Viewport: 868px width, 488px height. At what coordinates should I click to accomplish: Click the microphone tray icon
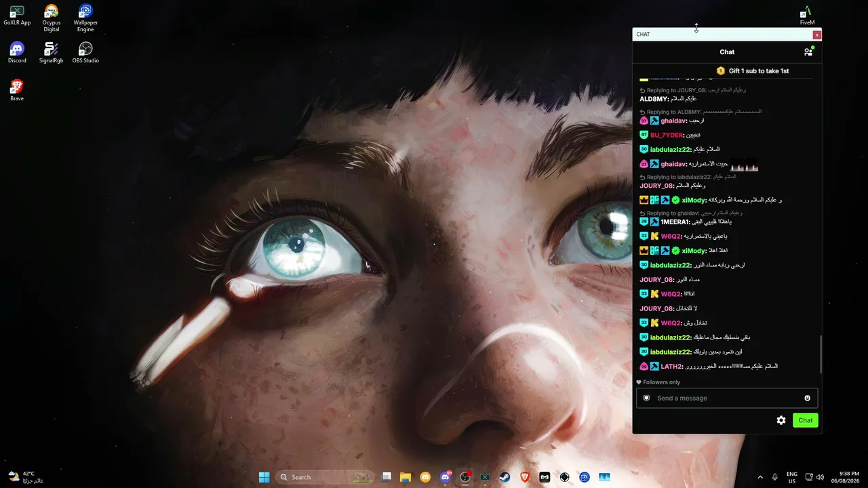pos(774,477)
